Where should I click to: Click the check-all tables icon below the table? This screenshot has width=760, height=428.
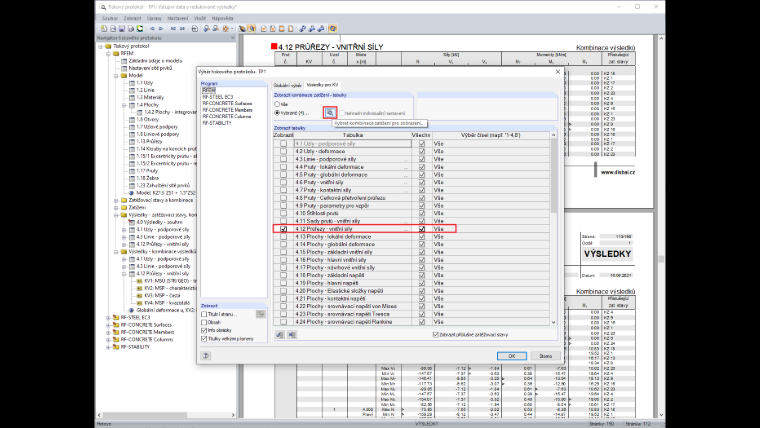coord(280,334)
